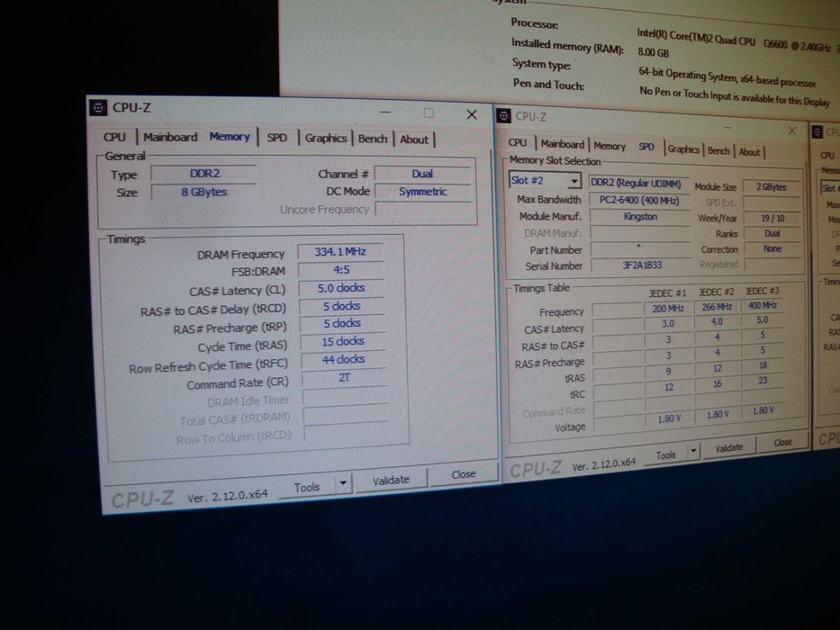Click the JEDEC #3 frequency 400 MHz cell
Viewport: 840px width, 630px height.
point(763,305)
